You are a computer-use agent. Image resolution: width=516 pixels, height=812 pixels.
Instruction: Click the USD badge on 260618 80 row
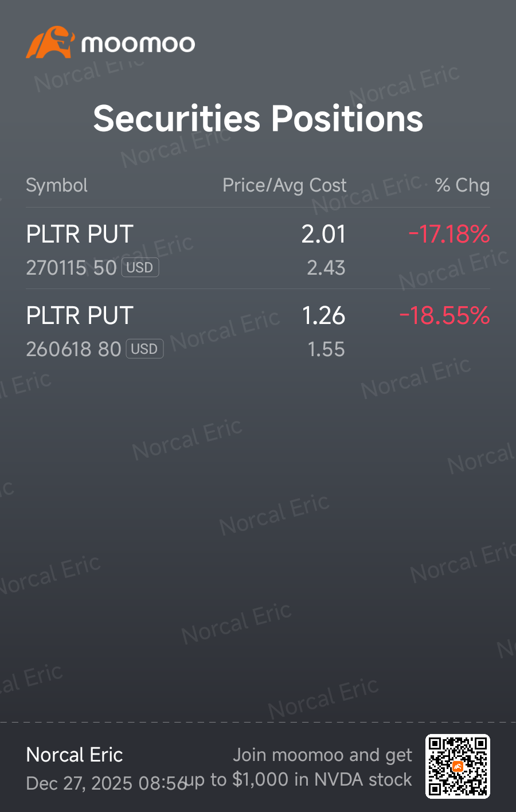click(144, 349)
